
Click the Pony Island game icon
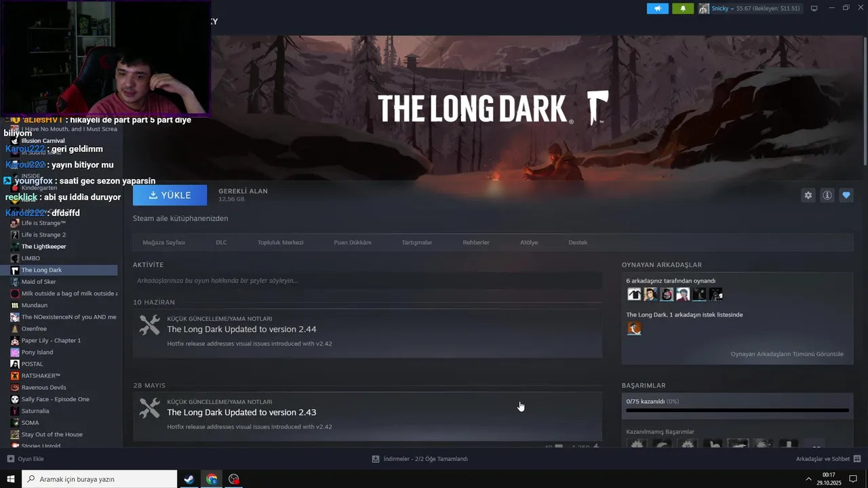(15, 352)
